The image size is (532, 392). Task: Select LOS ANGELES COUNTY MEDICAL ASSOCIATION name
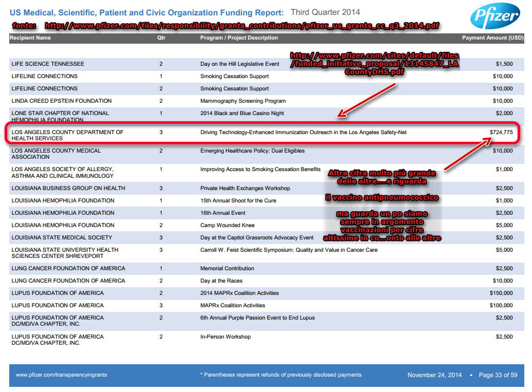56,154
